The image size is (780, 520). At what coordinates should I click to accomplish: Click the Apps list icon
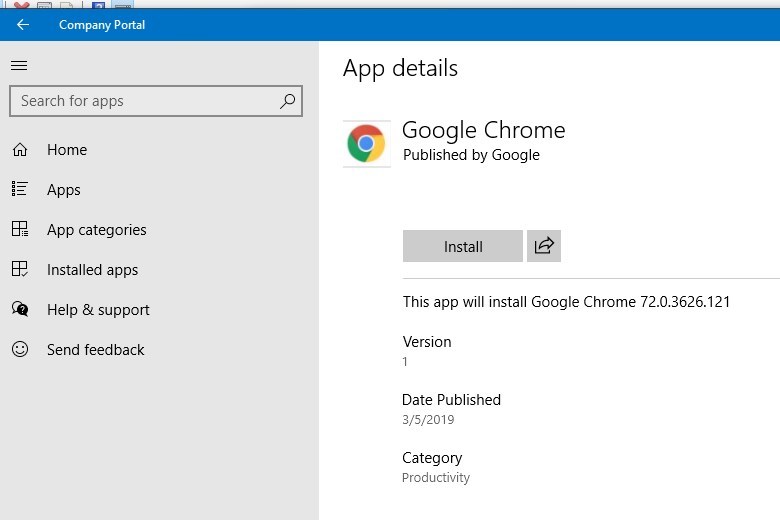[x=20, y=189]
